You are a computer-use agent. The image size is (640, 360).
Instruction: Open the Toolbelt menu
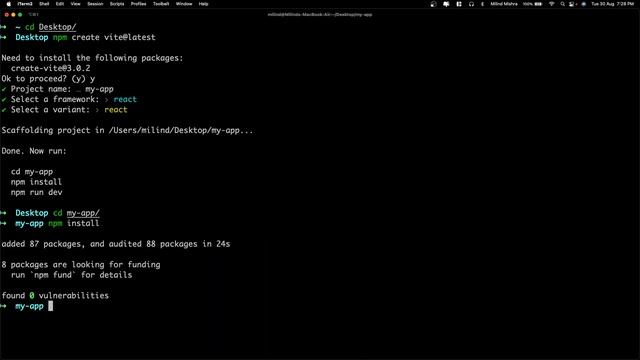point(161,4)
